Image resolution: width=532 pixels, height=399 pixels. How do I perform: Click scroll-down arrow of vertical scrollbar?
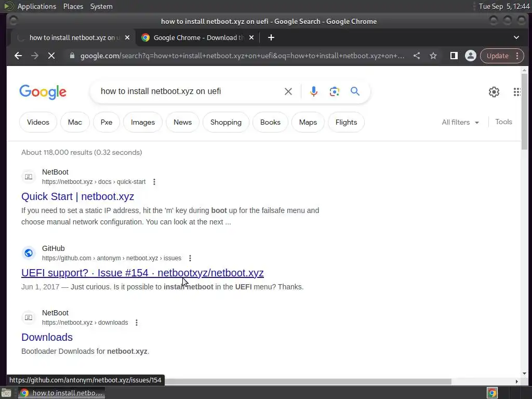coord(525,373)
